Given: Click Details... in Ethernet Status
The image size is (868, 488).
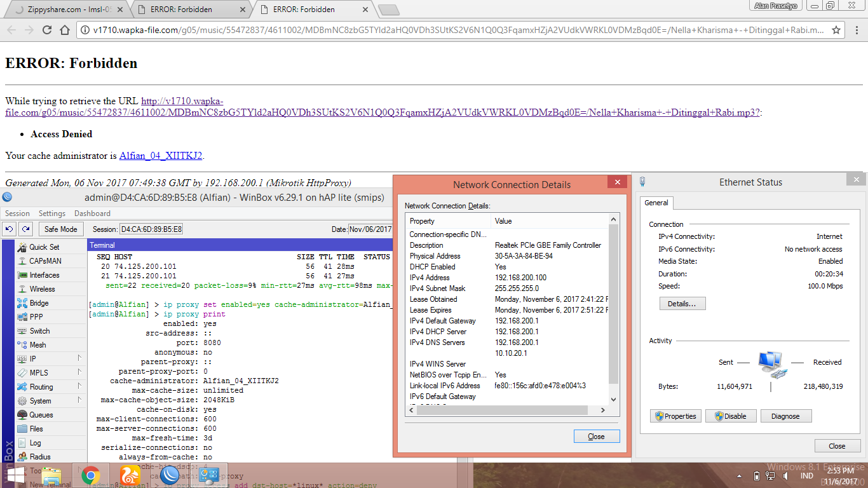Looking at the screenshot, I should [682, 304].
